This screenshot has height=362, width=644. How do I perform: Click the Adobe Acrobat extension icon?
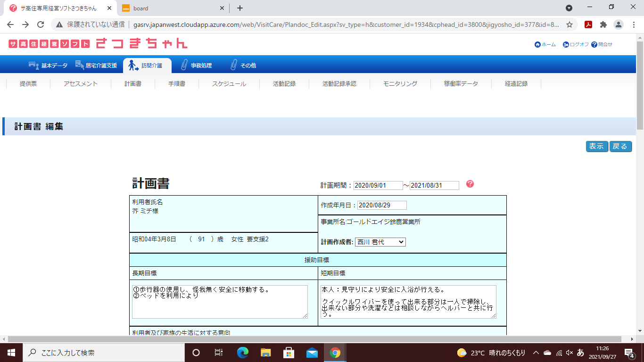(588, 25)
